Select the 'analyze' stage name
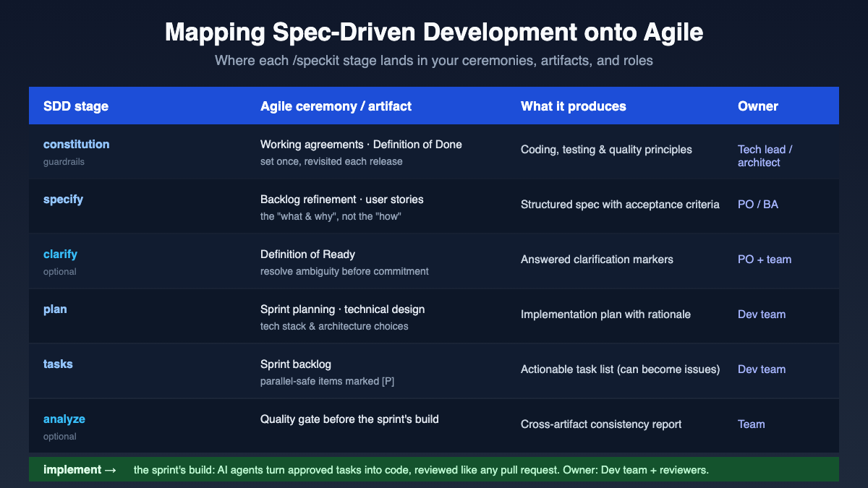Image resolution: width=868 pixels, height=488 pixels. (64, 419)
